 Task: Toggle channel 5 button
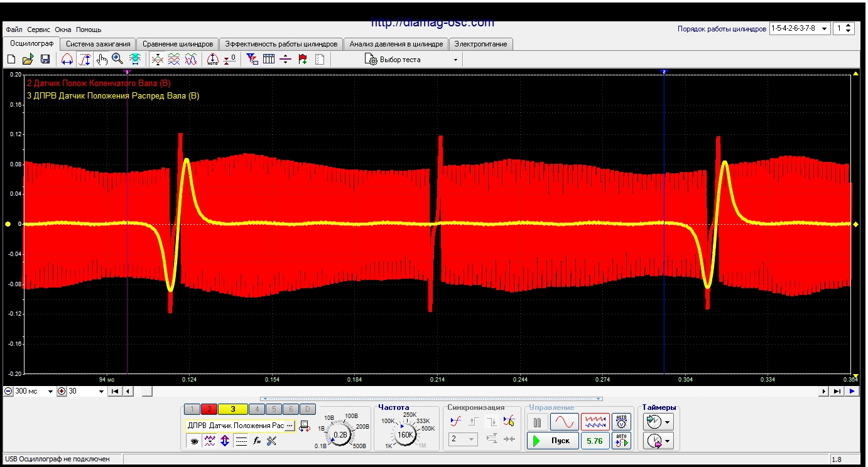(273, 409)
